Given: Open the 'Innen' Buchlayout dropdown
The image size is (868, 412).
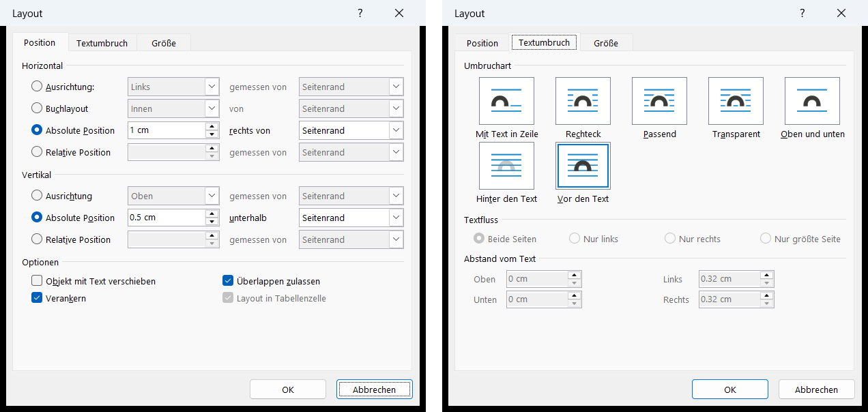Looking at the screenshot, I should pos(173,108).
